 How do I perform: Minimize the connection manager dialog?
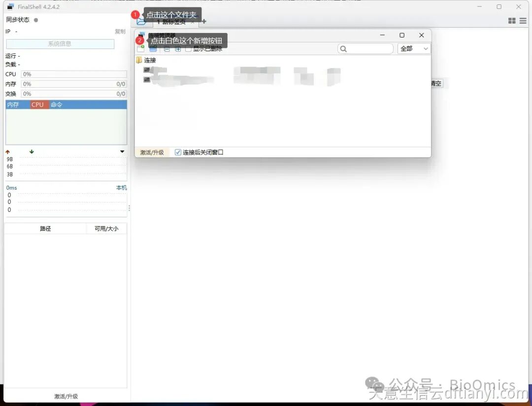382,35
